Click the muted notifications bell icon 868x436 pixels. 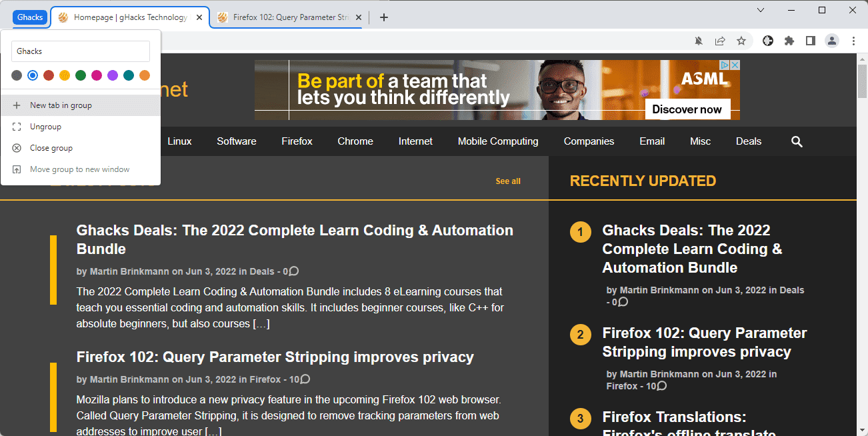click(699, 41)
